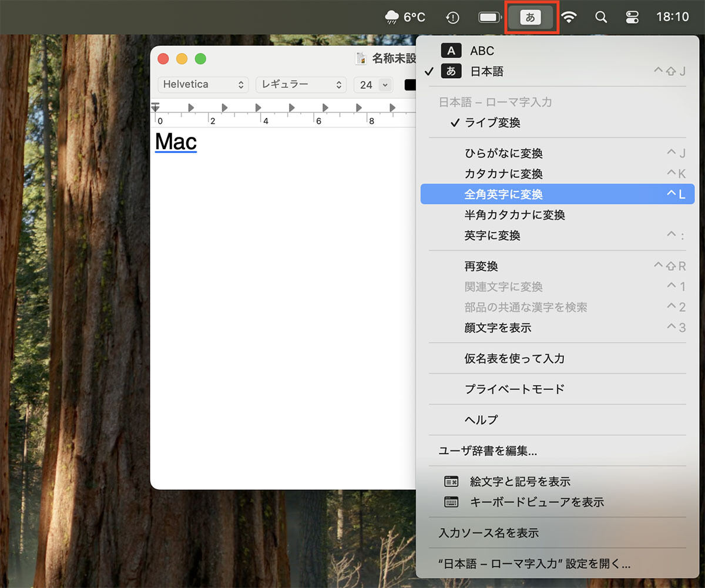Open the battery status icon

tap(489, 17)
